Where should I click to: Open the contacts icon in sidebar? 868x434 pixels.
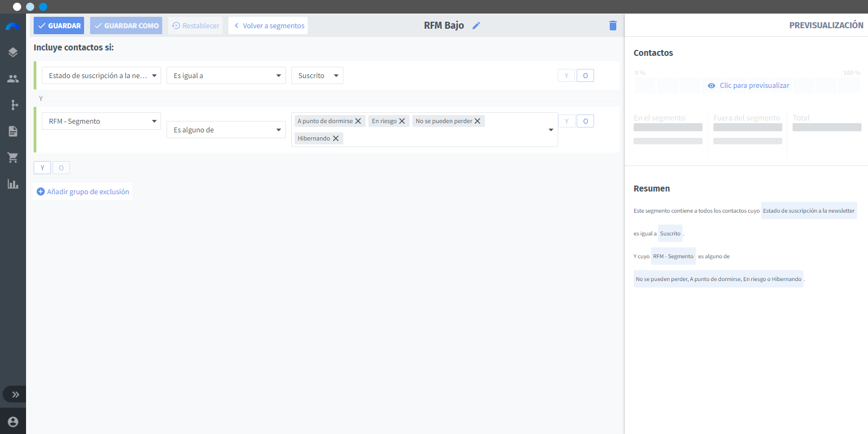coord(13,79)
